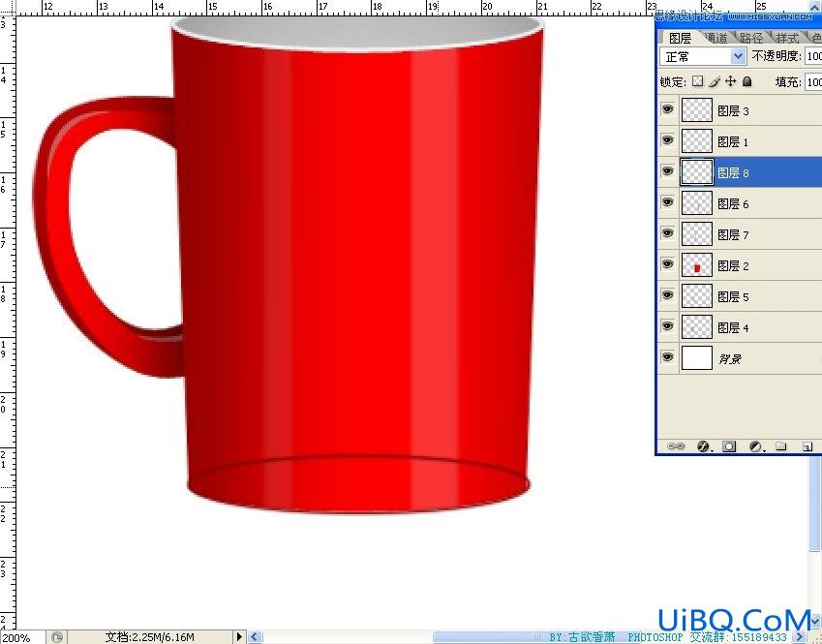822x644 pixels.
Task: Click the ruler origin corner box
Action: coord(8,8)
